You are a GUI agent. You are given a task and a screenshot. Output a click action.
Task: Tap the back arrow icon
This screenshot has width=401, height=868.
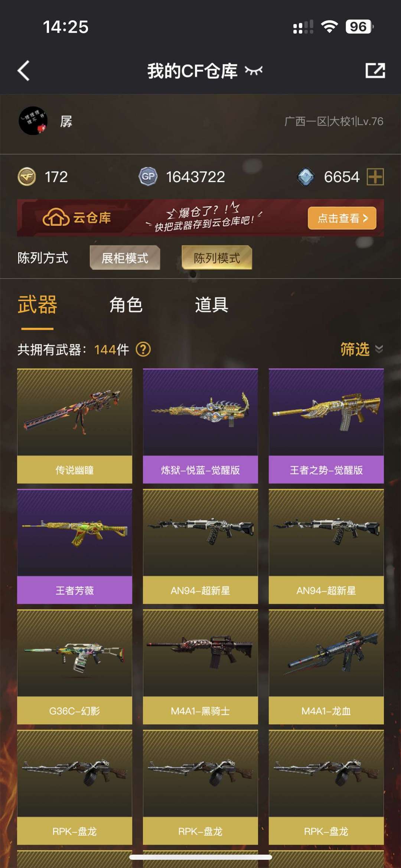tap(23, 71)
